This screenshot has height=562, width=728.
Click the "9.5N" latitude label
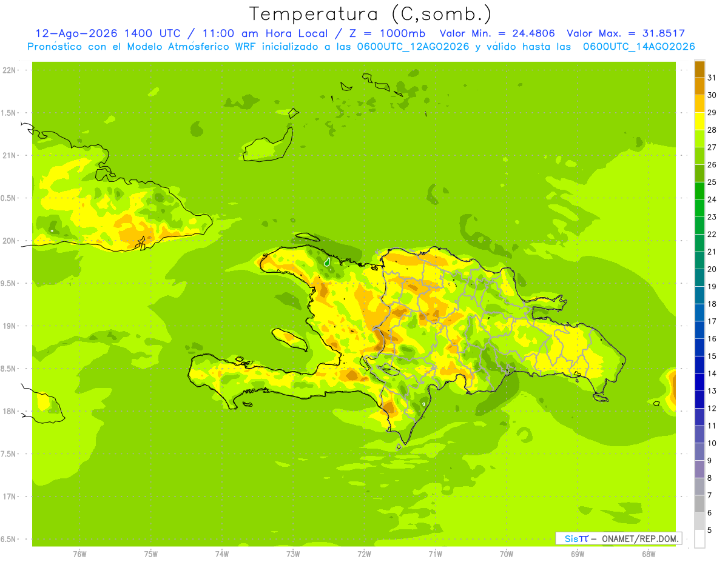pyautogui.click(x=8, y=283)
